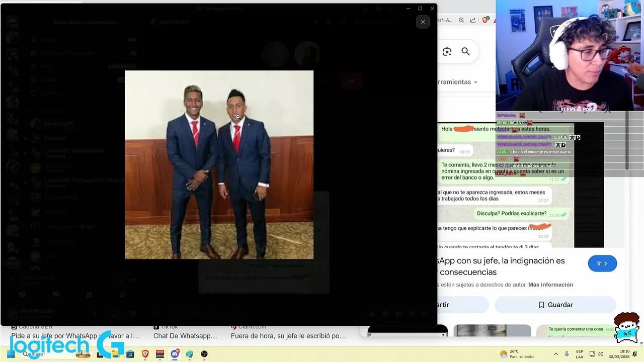
Task: Expand the Herramientas dropdown
Action: tap(457, 81)
